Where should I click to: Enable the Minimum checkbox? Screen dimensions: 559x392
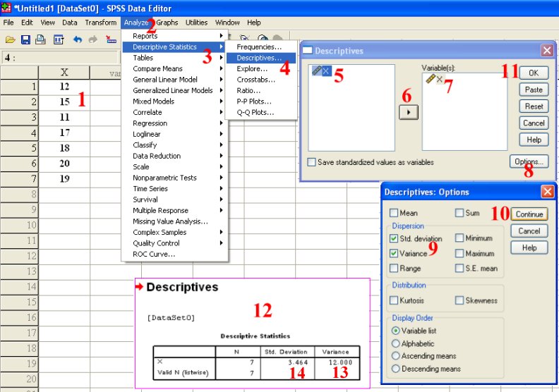pyautogui.click(x=459, y=238)
